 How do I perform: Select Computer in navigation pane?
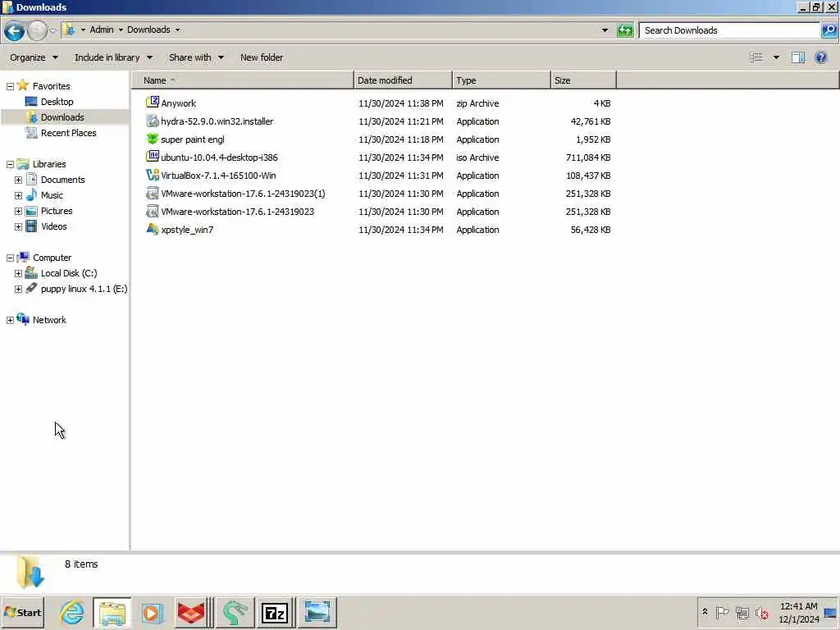pyautogui.click(x=52, y=258)
